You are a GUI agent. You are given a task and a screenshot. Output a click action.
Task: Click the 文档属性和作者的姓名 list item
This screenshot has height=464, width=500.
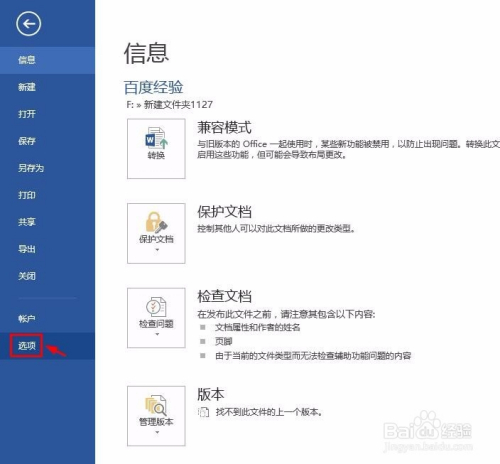257,328
